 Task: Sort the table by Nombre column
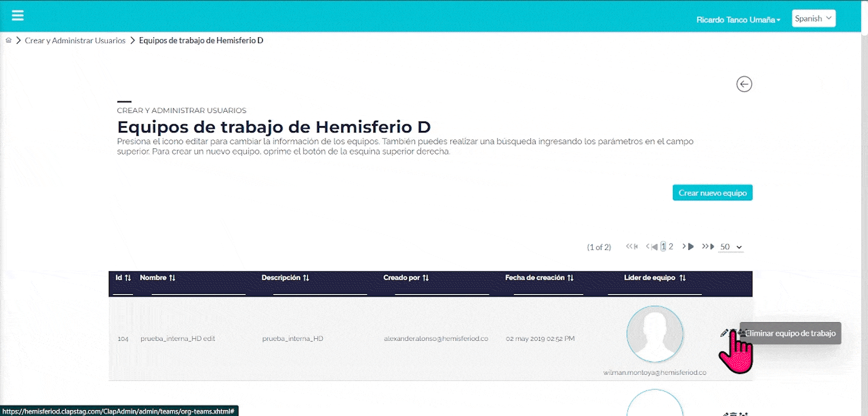172,278
